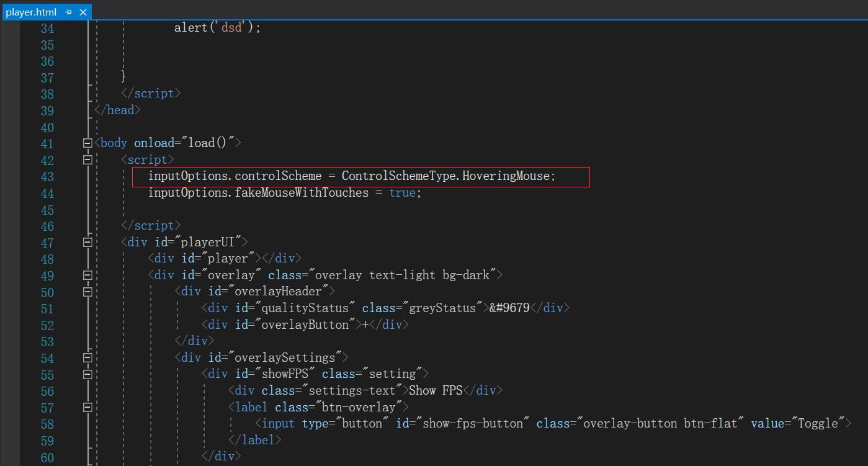
Task: Click "overlay-button btn-flat" class value
Action: [661, 423]
